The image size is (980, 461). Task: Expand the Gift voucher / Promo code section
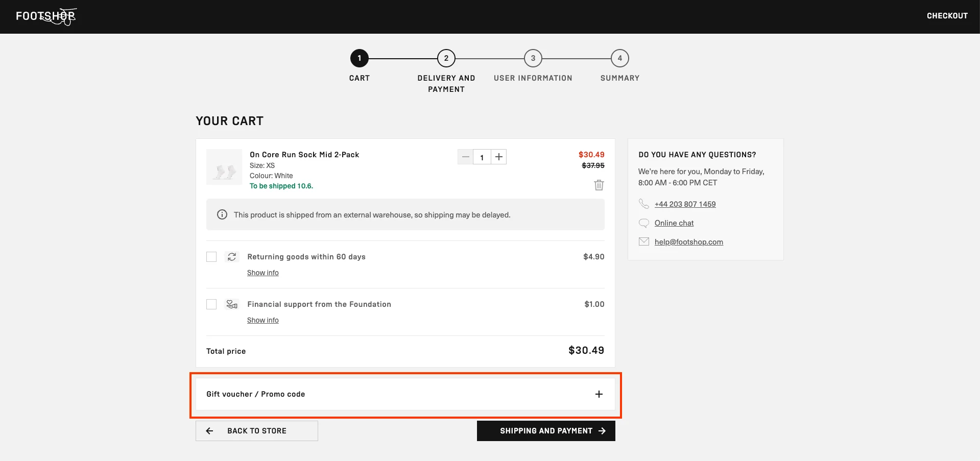(405, 394)
